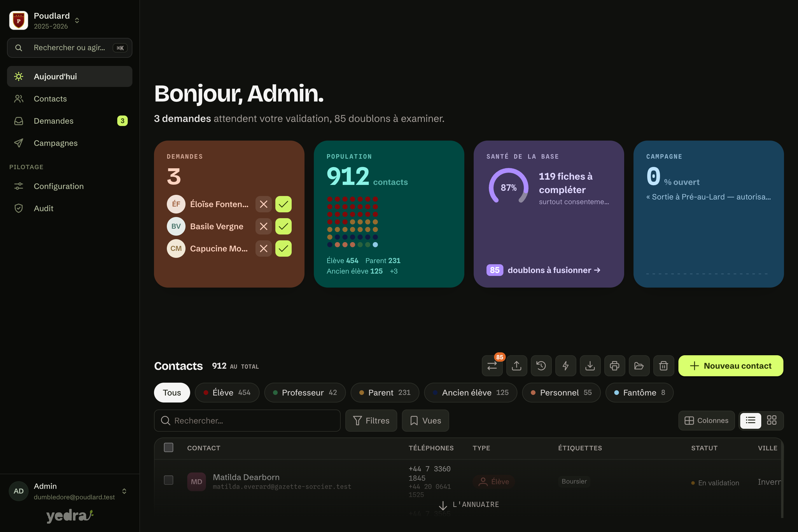Open Campagnes in the sidebar

69,143
